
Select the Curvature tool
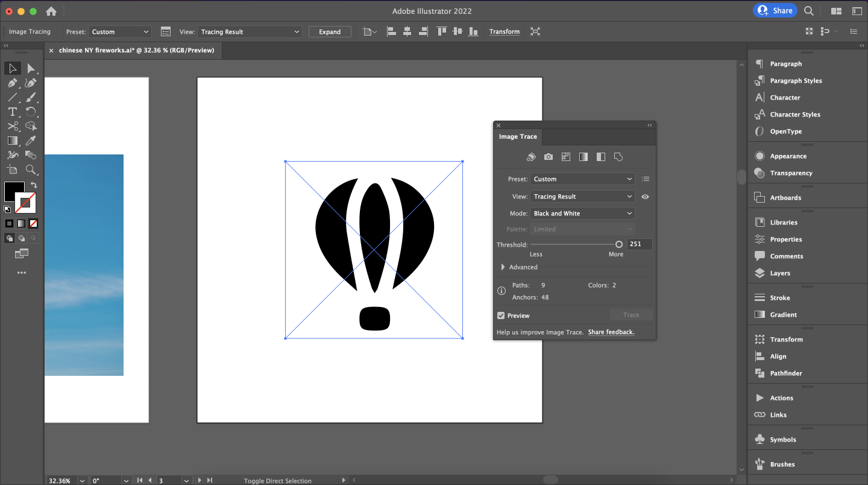[x=31, y=83]
